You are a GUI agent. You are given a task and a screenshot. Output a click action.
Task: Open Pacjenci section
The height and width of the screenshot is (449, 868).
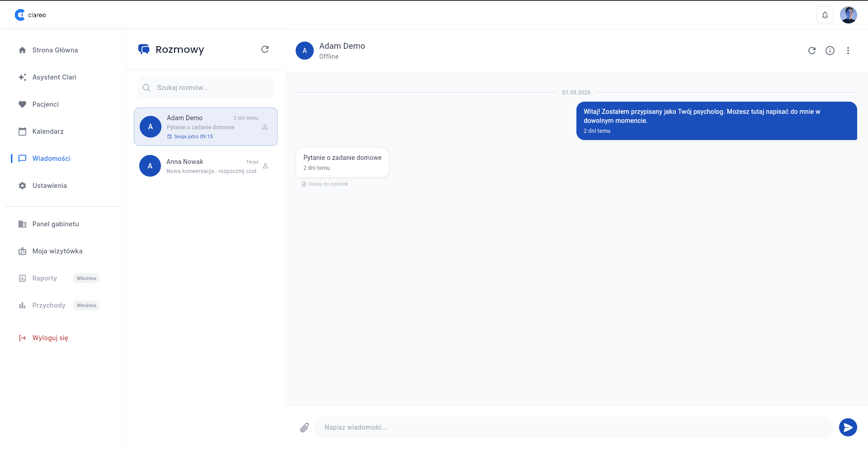(46, 104)
